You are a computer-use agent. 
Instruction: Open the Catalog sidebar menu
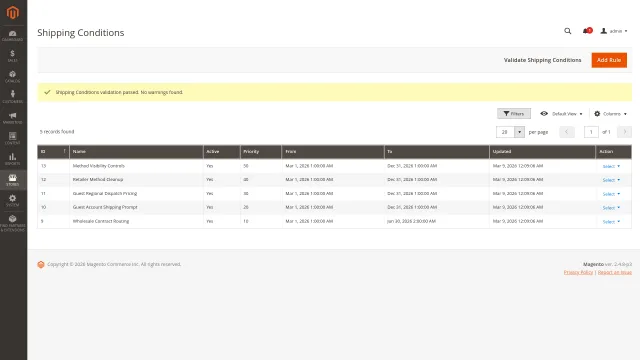(x=13, y=77)
